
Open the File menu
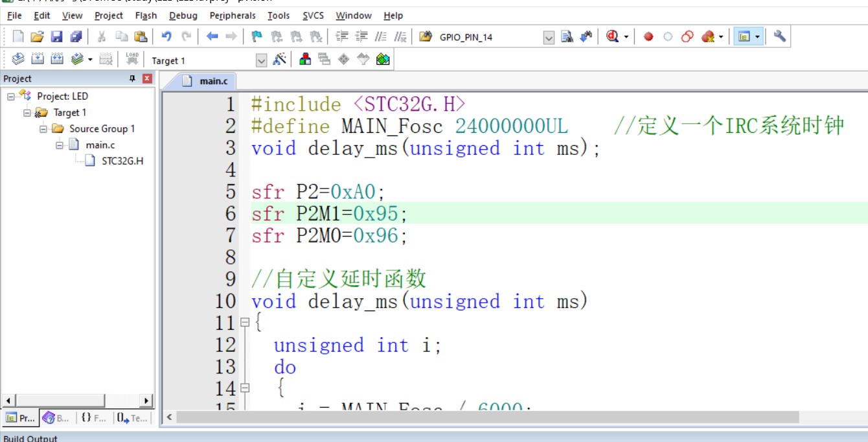tap(14, 15)
